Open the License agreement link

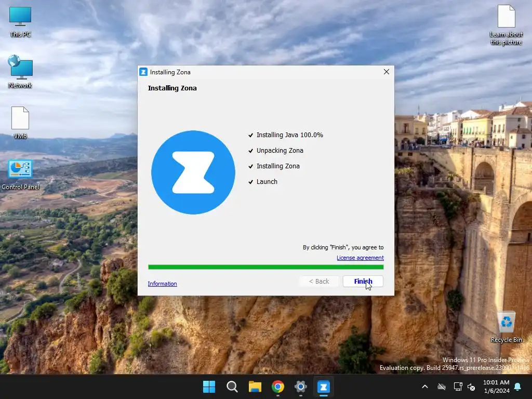360,258
